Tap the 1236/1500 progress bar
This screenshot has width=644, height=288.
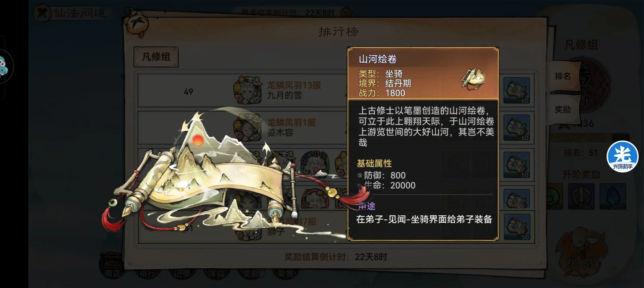coord(582,137)
